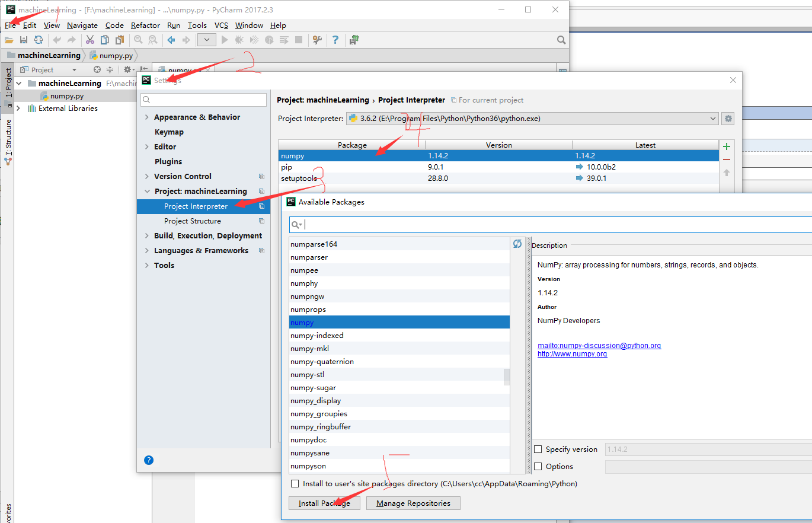Click the Find magnifier icon
812x523 pixels.
138,40
